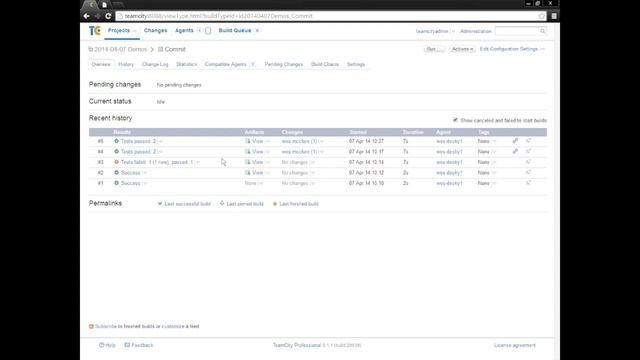The height and width of the screenshot is (360, 640).
Task: Click the green status icon of build #5
Action: [116, 141]
